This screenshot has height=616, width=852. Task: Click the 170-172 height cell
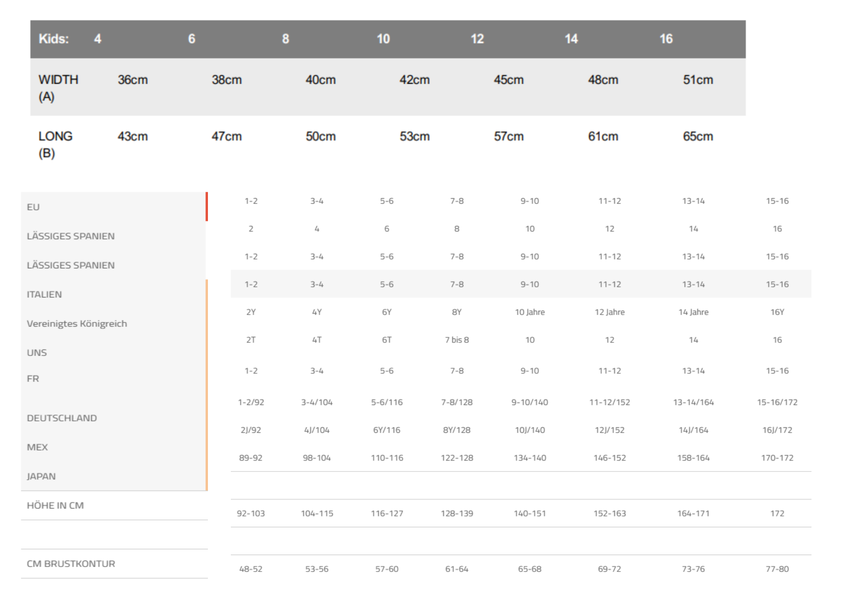pyautogui.click(x=777, y=458)
